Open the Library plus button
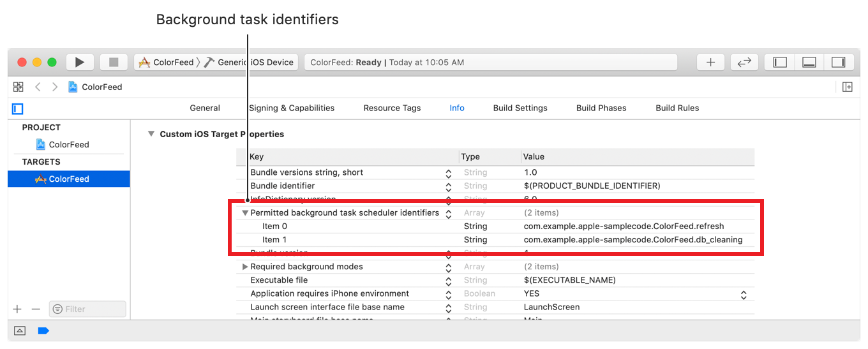This screenshot has height=349, width=868. [x=710, y=62]
